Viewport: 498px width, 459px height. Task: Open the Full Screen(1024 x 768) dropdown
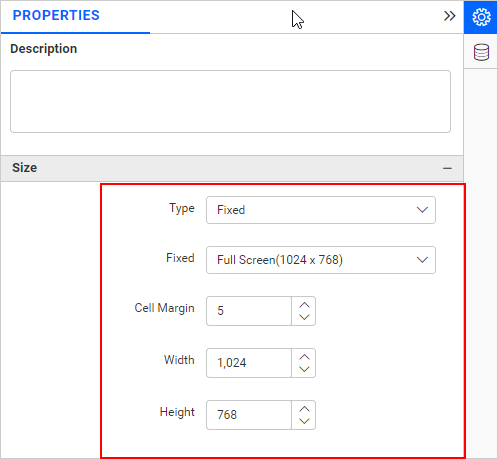pos(321,260)
